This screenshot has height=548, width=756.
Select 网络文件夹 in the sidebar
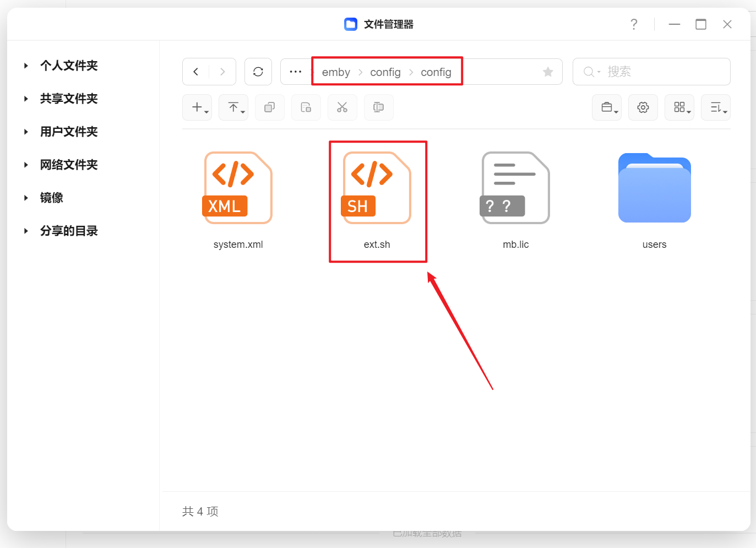coord(69,165)
